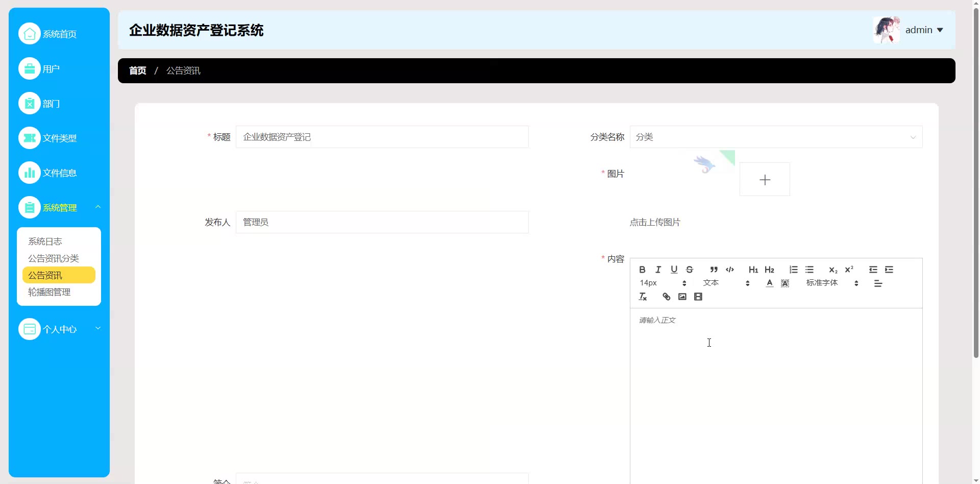The image size is (980, 484).
Task: Open the 标准字体 font dropdown
Action: click(832, 283)
